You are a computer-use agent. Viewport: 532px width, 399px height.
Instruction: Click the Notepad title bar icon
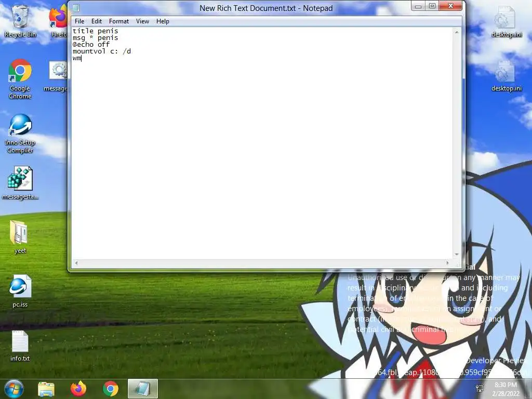coord(76,8)
